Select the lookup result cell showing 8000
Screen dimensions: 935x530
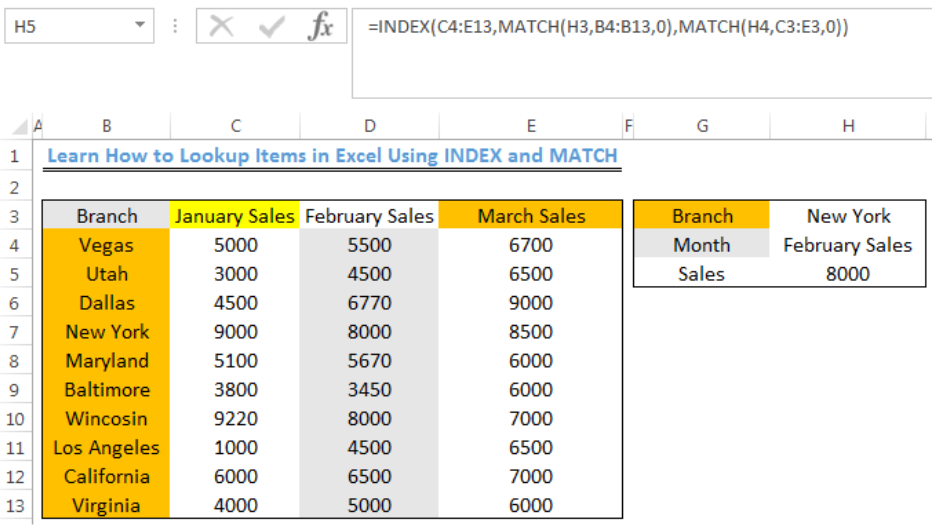pos(848,274)
